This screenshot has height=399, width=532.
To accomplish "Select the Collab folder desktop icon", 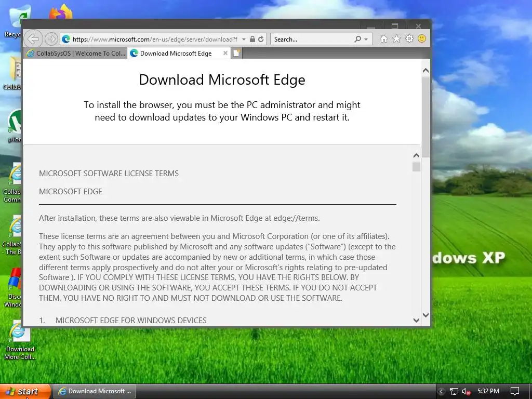I will coord(14,73).
